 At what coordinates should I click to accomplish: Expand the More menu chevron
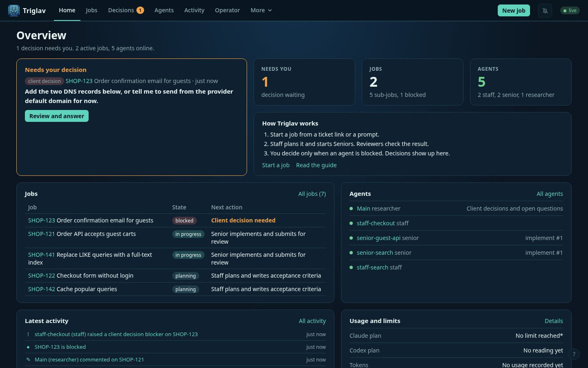coord(270,10)
